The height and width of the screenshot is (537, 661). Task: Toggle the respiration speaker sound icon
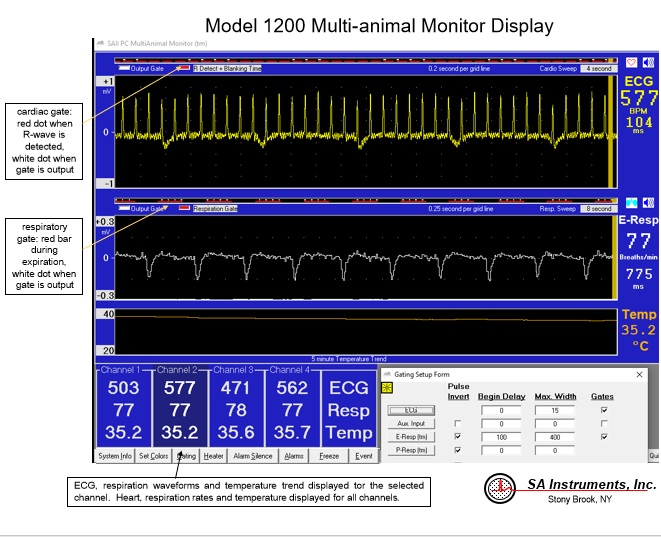647,203
